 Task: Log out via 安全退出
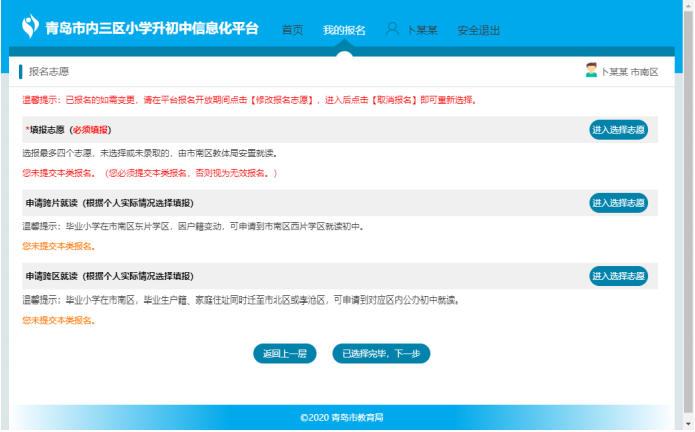[x=478, y=30]
